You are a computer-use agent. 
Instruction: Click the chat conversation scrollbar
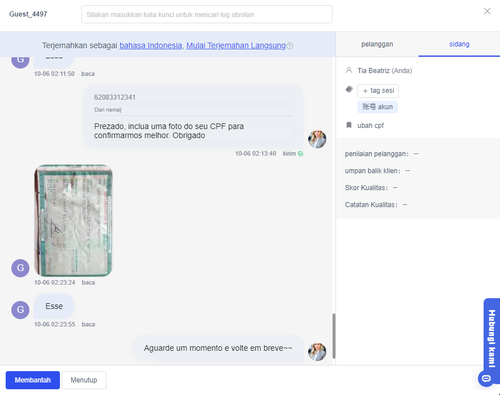(334, 336)
